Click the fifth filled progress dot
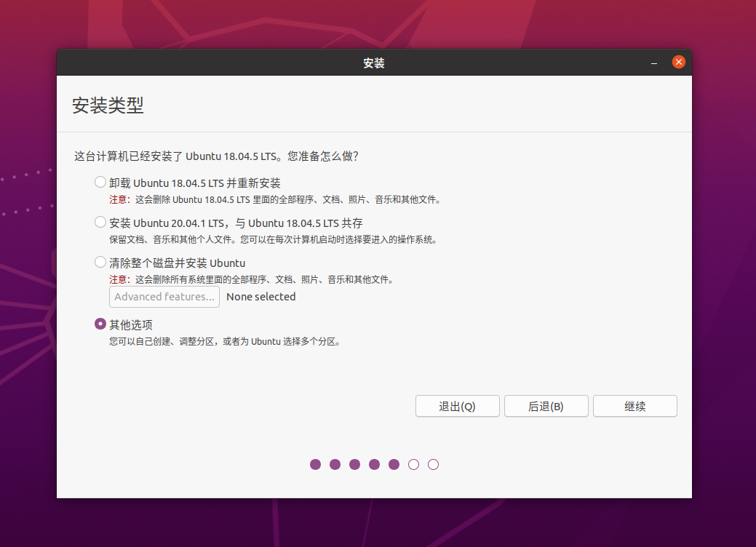Image resolution: width=756 pixels, height=547 pixels. click(394, 464)
